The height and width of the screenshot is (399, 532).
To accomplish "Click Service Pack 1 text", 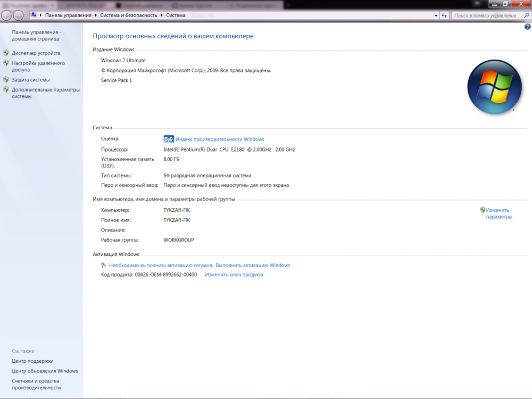I will [x=117, y=80].
